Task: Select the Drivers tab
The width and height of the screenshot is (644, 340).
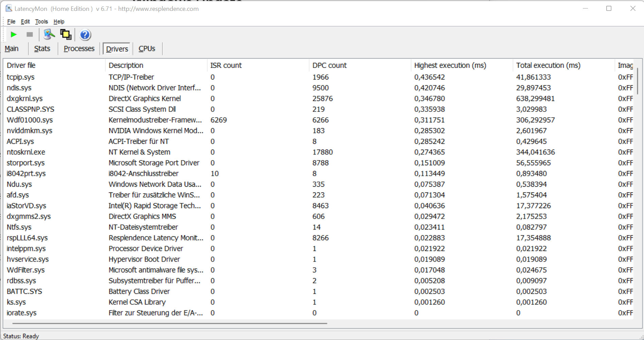Action: [117, 49]
